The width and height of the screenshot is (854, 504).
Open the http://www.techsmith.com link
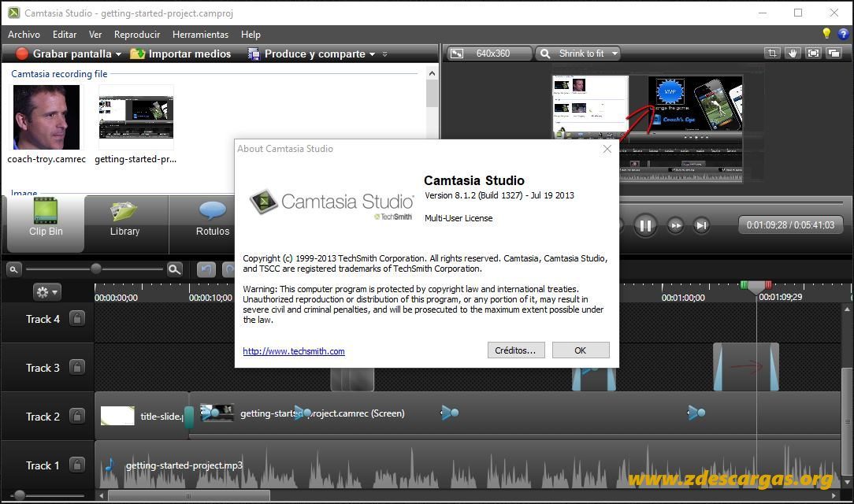[294, 351]
